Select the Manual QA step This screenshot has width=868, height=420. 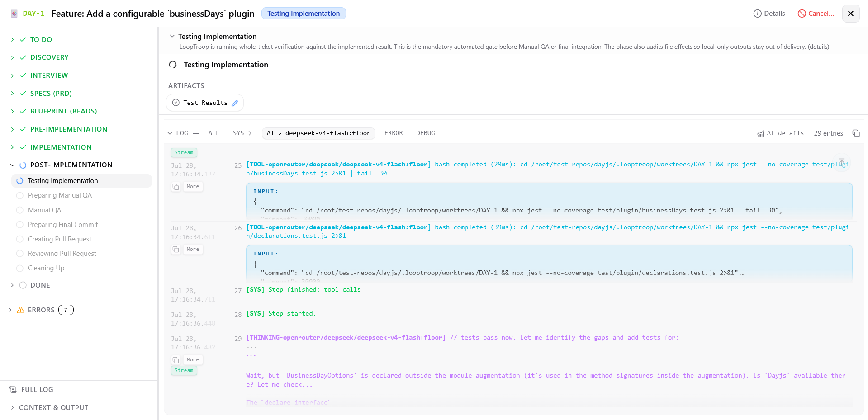(x=81, y=210)
